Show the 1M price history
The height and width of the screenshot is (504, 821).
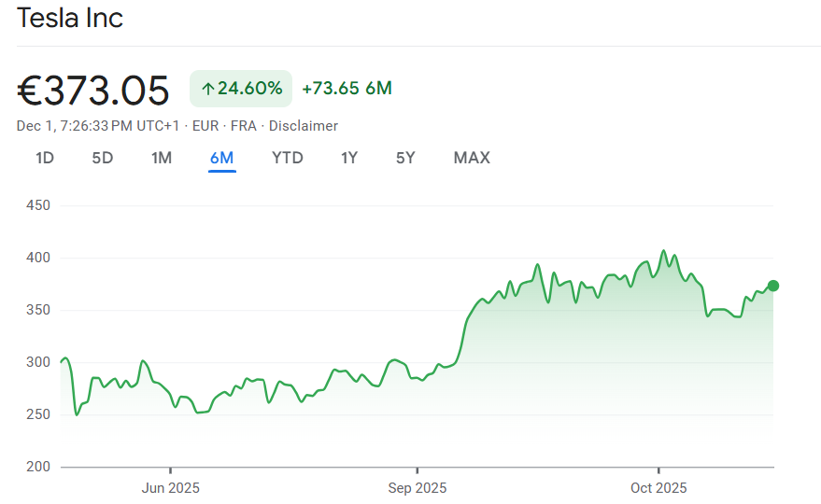coord(162,158)
